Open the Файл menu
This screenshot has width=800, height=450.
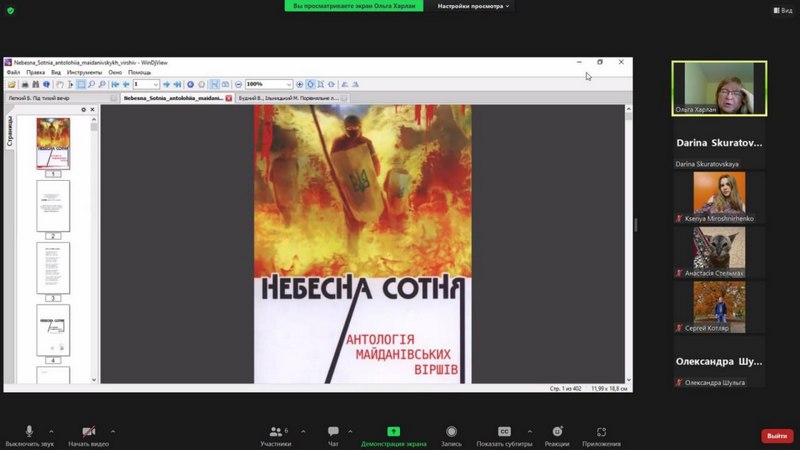point(13,72)
